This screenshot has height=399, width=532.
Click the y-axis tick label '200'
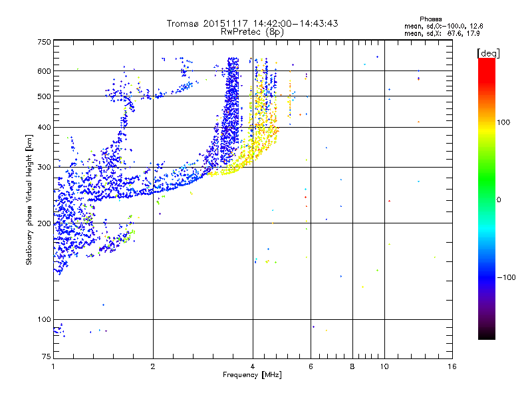[x=44, y=223]
